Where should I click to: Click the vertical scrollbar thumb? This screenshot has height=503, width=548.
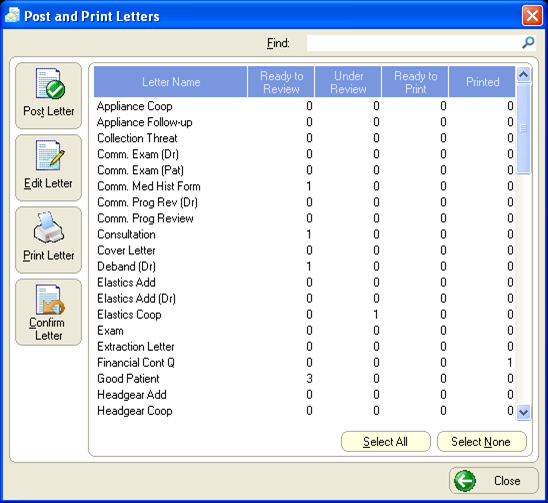coord(523,128)
